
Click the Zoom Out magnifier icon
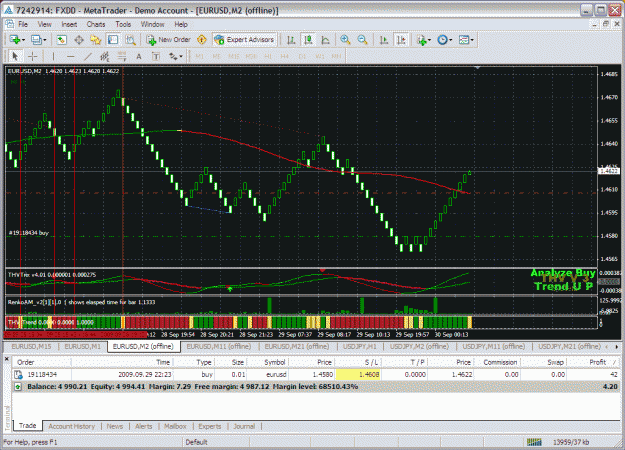click(x=362, y=40)
